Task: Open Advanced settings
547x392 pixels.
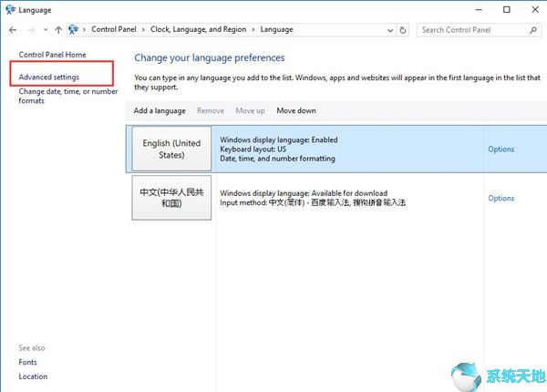Action: pyautogui.click(x=49, y=77)
